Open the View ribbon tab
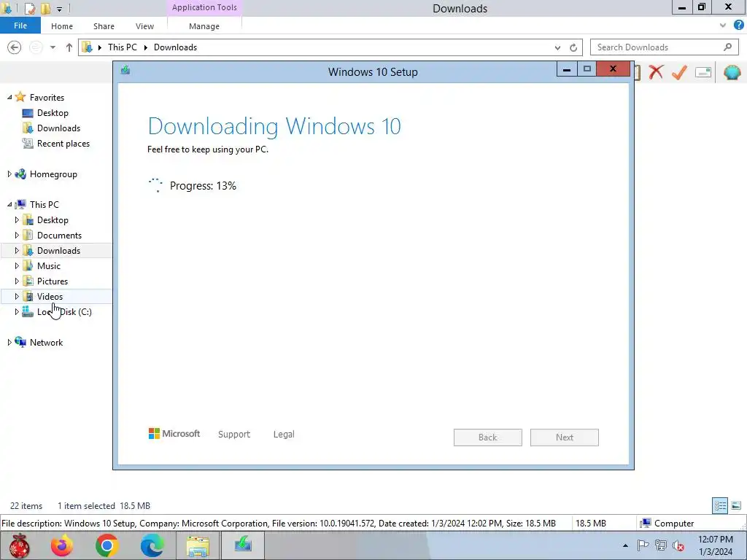 point(144,26)
